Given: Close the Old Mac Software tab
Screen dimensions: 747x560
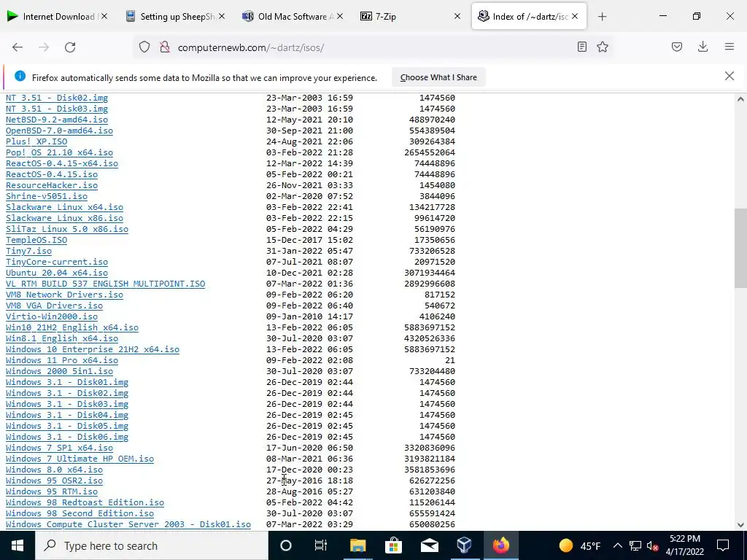Looking at the screenshot, I should pyautogui.click(x=340, y=16).
